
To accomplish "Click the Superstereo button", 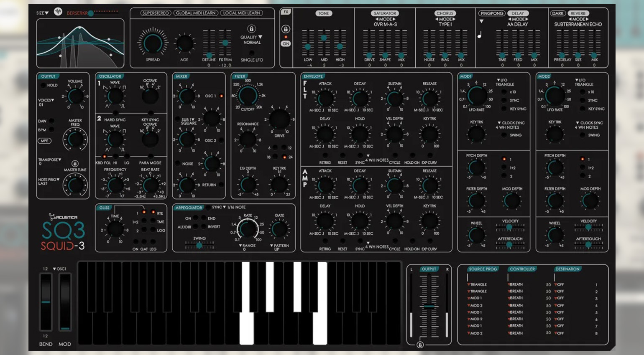I will pyautogui.click(x=155, y=13).
